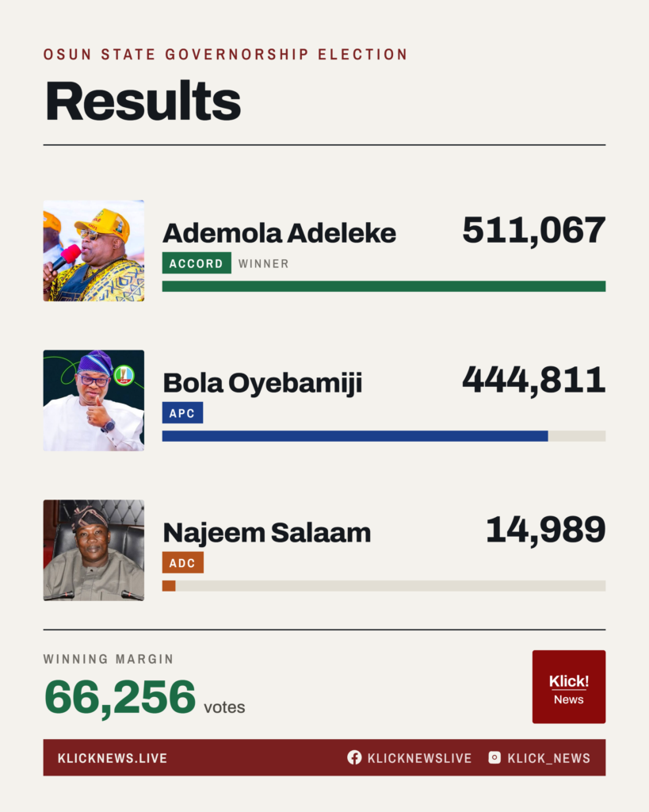Click the orange ADC vote bar
The height and width of the screenshot is (812, 649).
[x=169, y=586]
